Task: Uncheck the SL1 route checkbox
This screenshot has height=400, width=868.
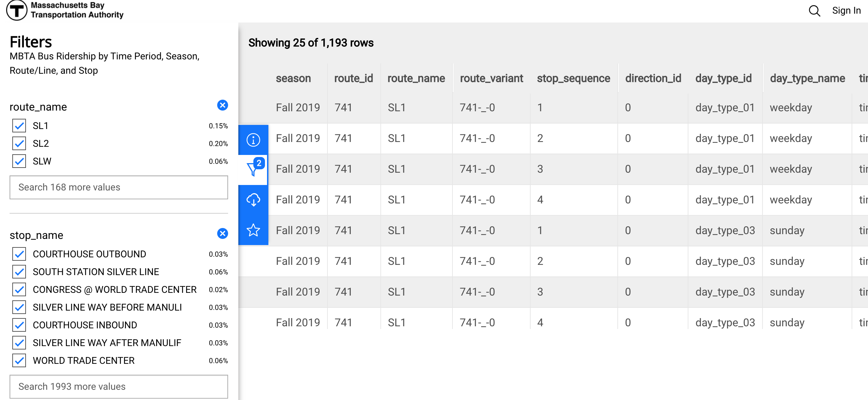Action: pyautogui.click(x=19, y=126)
